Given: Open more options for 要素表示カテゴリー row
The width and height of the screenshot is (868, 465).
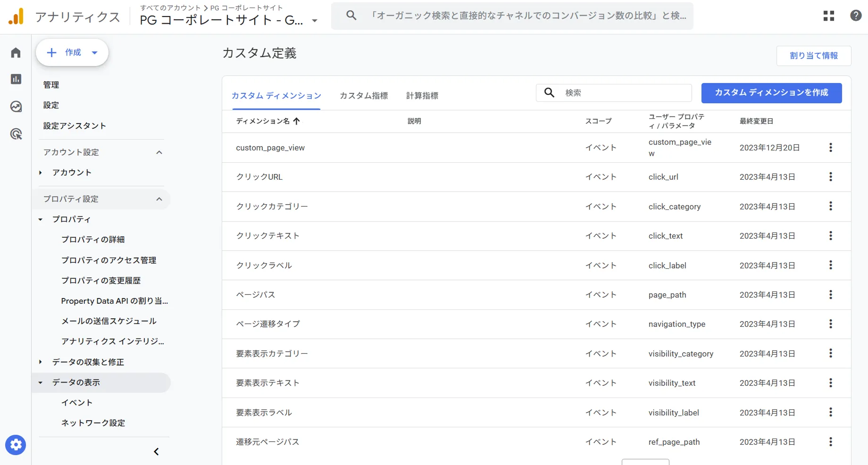Looking at the screenshot, I should pos(831,353).
